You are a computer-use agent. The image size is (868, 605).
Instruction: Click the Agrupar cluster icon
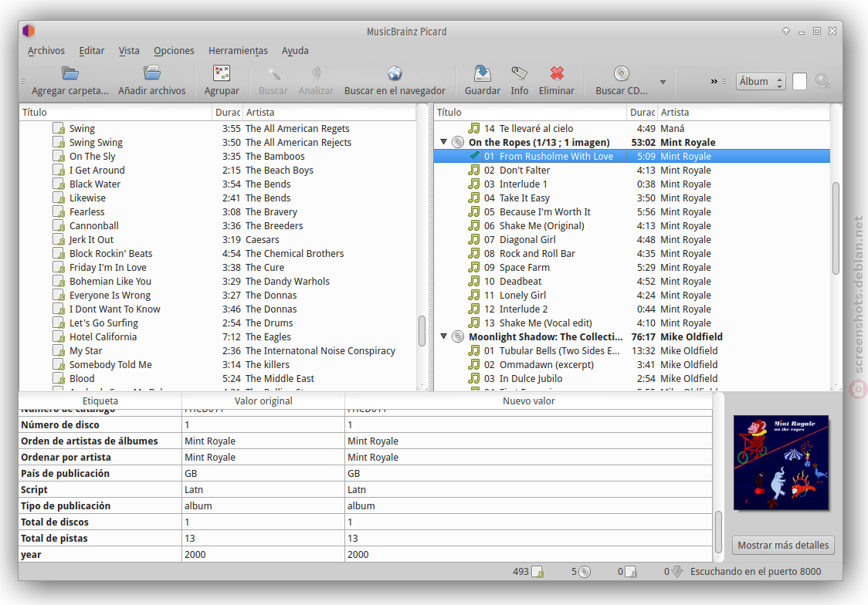(222, 73)
